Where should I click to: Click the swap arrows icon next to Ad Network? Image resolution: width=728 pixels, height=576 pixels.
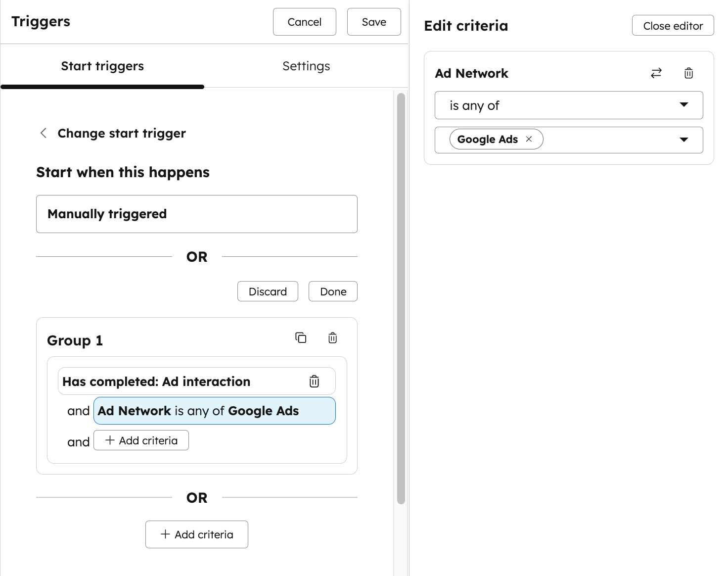click(656, 73)
